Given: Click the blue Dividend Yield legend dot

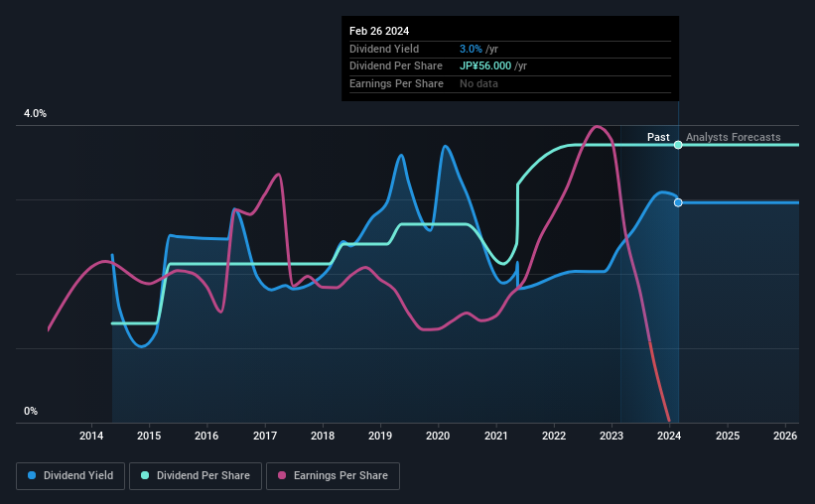Looking at the screenshot, I should coord(32,475).
